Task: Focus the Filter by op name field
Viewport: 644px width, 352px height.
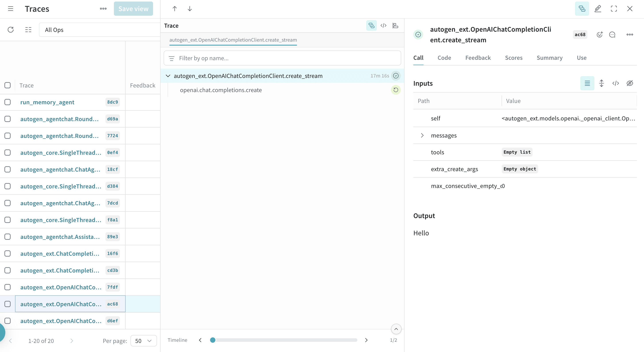Action: point(282,58)
